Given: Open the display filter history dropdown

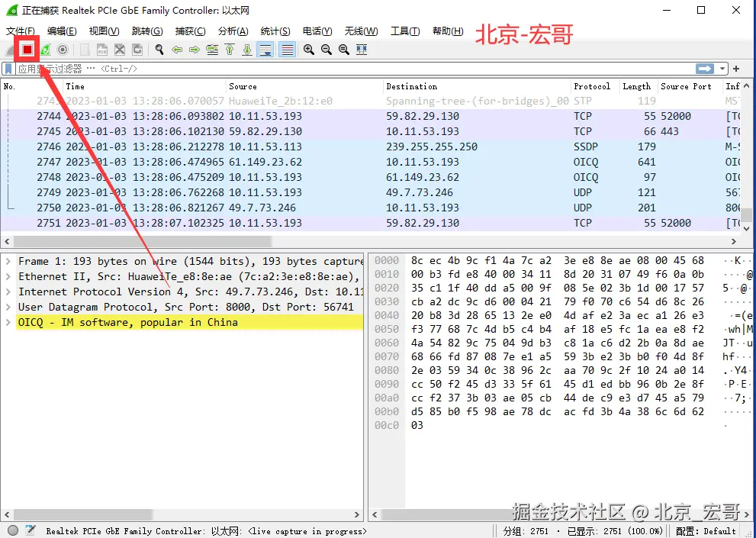Looking at the screenshot, I should point(722,69).
